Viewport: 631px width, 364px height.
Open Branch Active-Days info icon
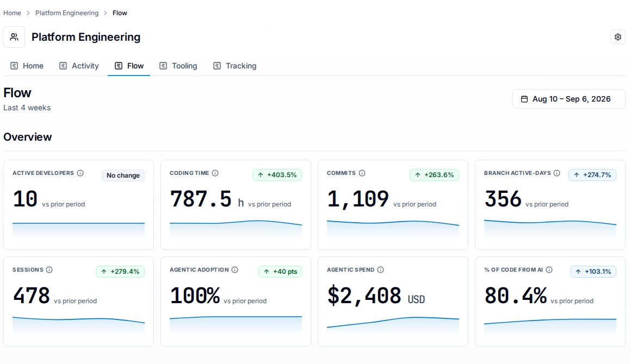557,173
